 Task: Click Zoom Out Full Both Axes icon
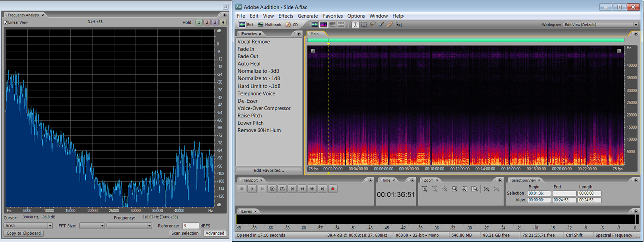pyautogui.click(x=444, y=189)
